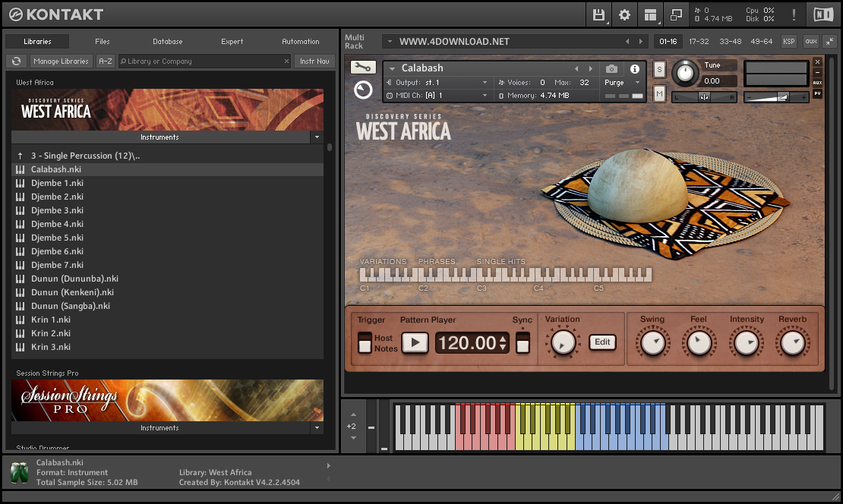Select previous instrument arrow beside Calabash
This screenshot has height=504, width=843.
point(576,69)
